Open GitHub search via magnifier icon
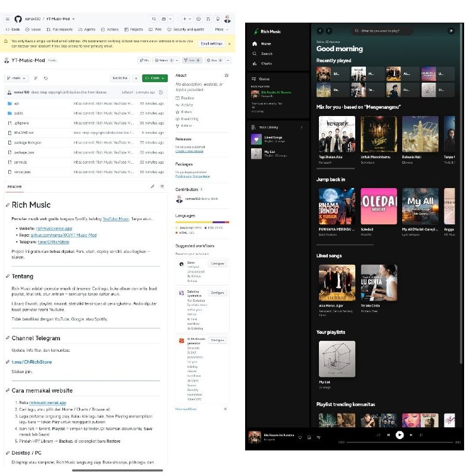 click(154, 19)
